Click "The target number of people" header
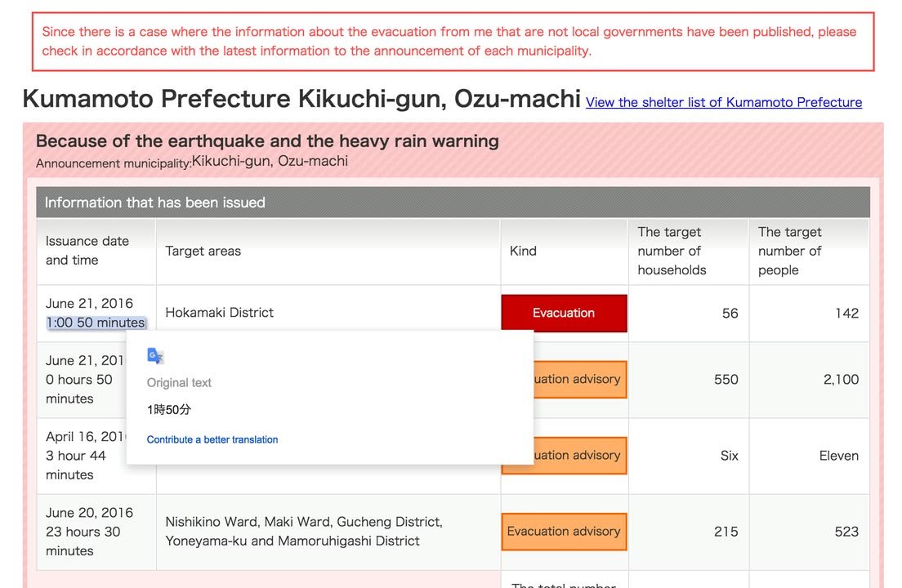This screenshot has width=902, height=588. (789, 251)
